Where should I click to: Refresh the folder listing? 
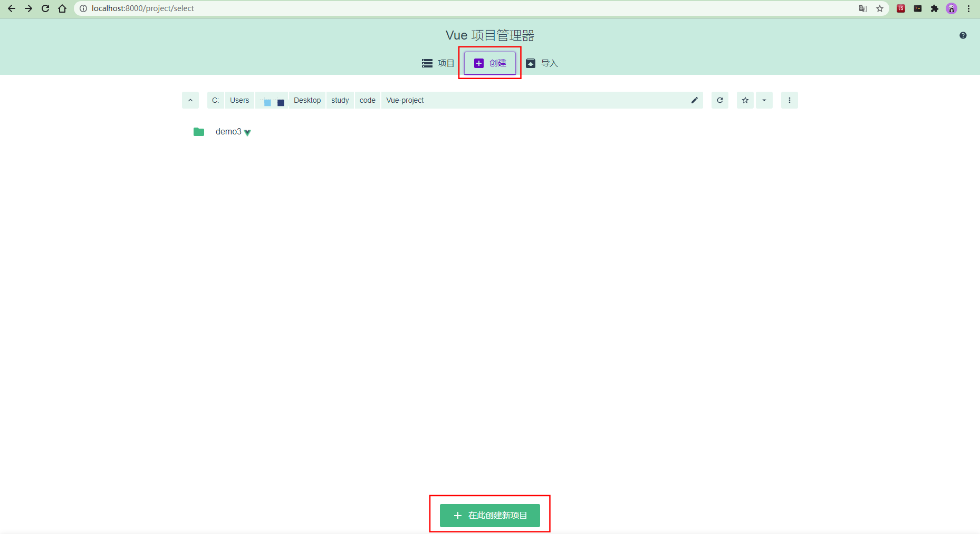tap(719, 100)
